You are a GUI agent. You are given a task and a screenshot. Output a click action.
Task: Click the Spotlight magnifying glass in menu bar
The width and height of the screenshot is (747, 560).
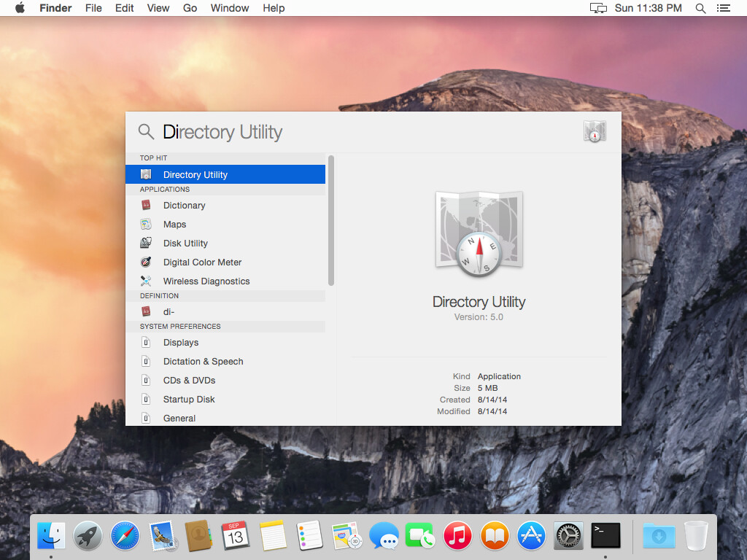pos(699,8)
